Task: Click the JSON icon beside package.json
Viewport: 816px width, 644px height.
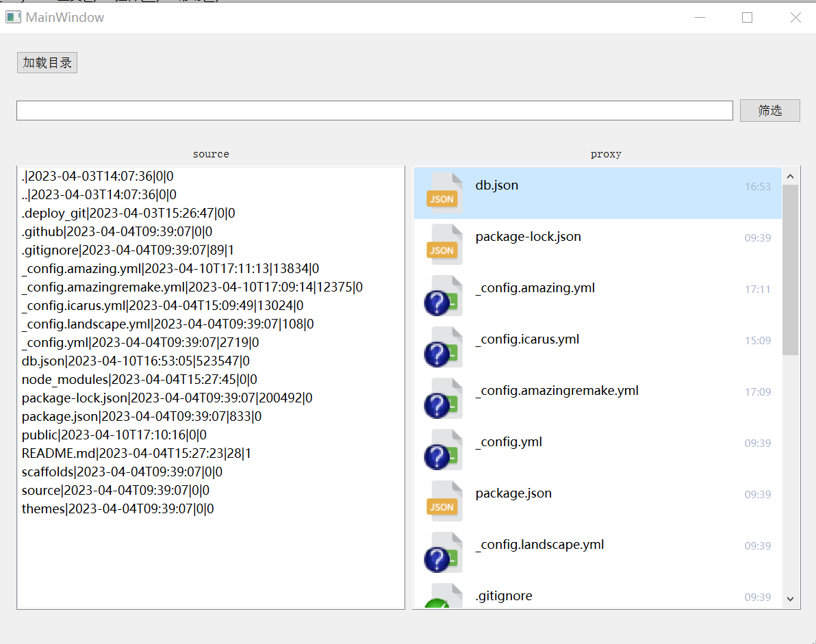Action: coord(444,501)
